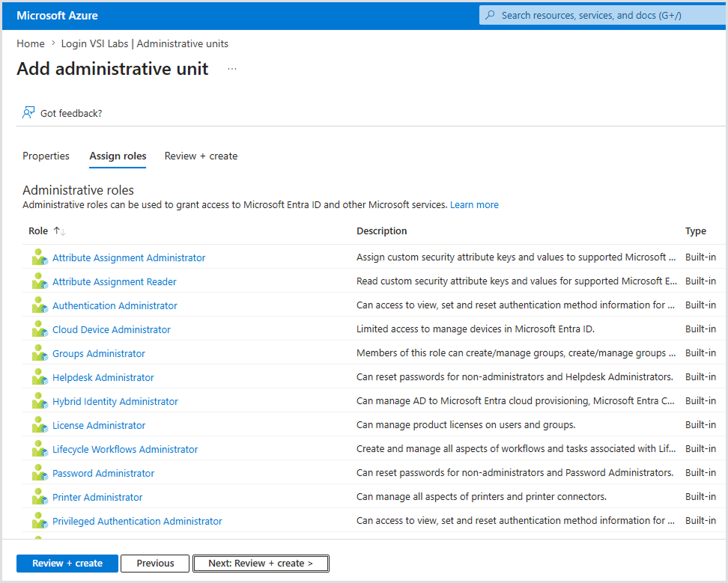Click the Authentication Administrator role icon
Screen dimensions: 728x583
click(40, 305)
